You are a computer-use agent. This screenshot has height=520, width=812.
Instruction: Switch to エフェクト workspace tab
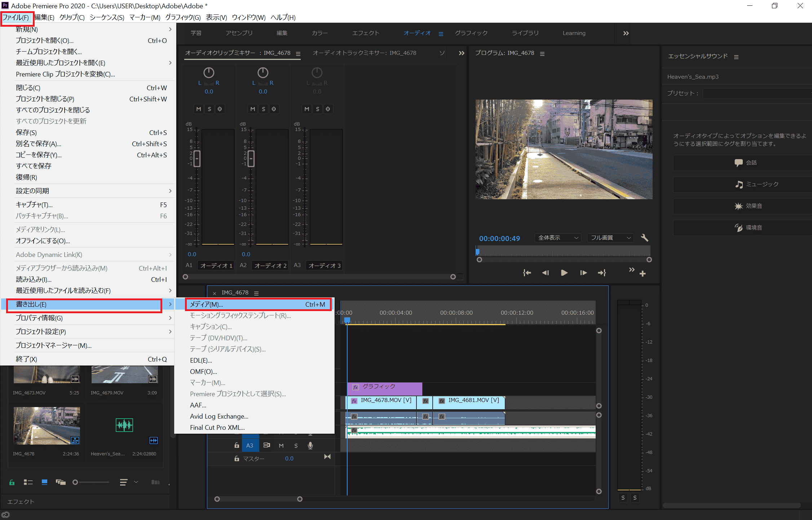pos(366,33)
